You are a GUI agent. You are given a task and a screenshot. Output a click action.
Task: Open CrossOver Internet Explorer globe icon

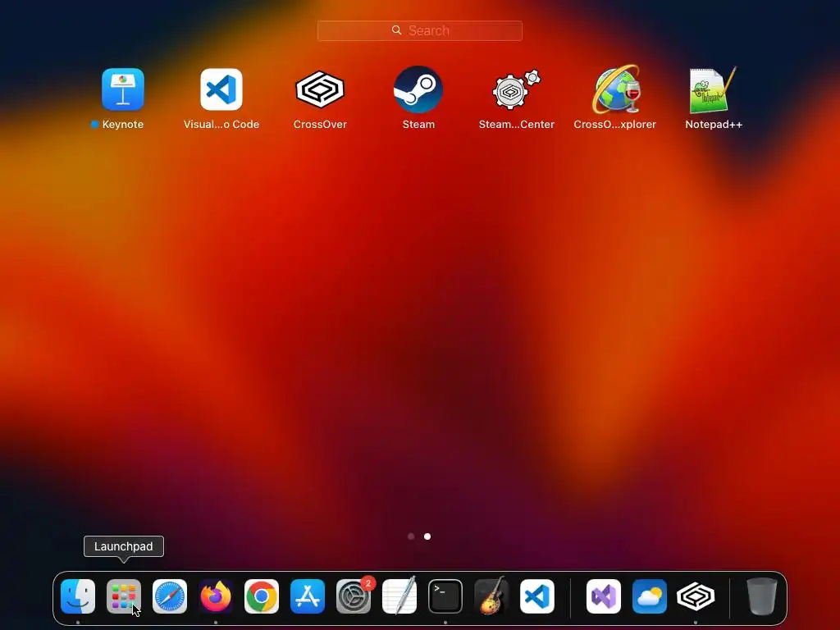(x=615, y=89)
